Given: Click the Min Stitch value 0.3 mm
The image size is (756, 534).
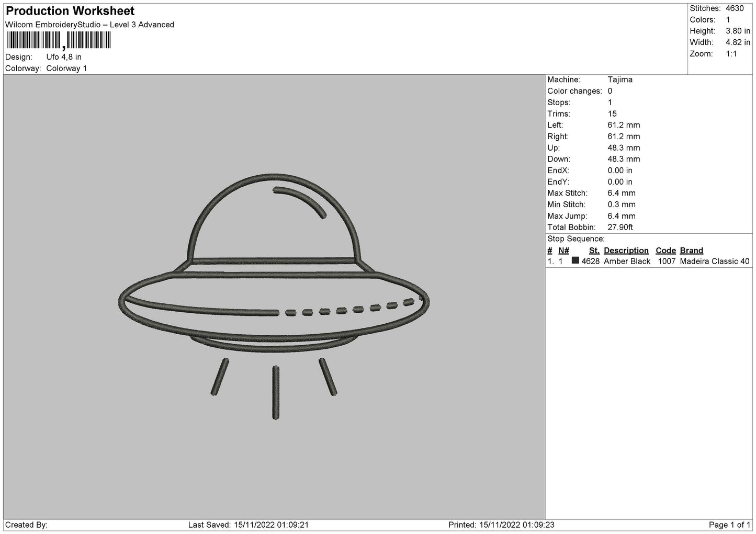Looking at the screenshot, I should click(622, 204).
